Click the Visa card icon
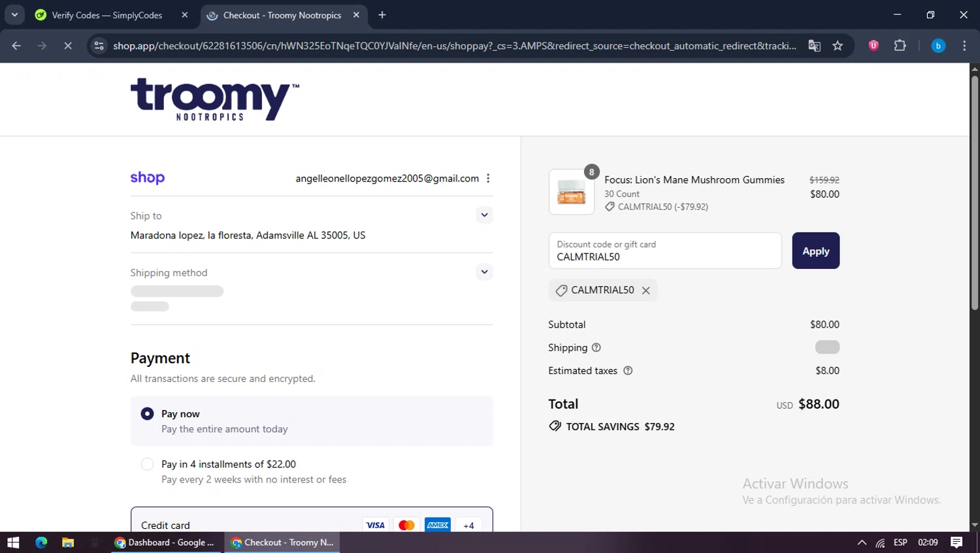Screen dimensions: 980x553 [x=375, y=525]
